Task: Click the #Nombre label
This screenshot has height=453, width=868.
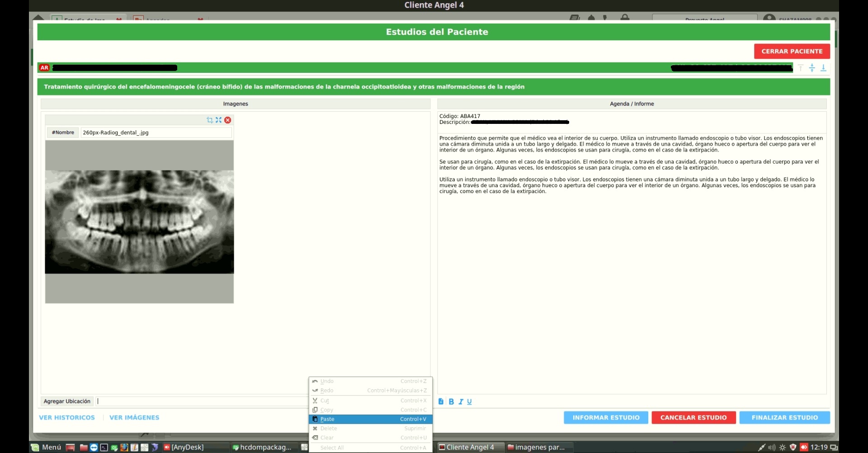Action: tap(63, 132)
